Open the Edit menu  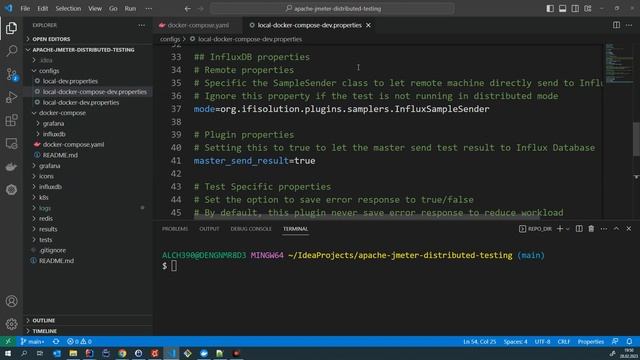coord(42,9)
